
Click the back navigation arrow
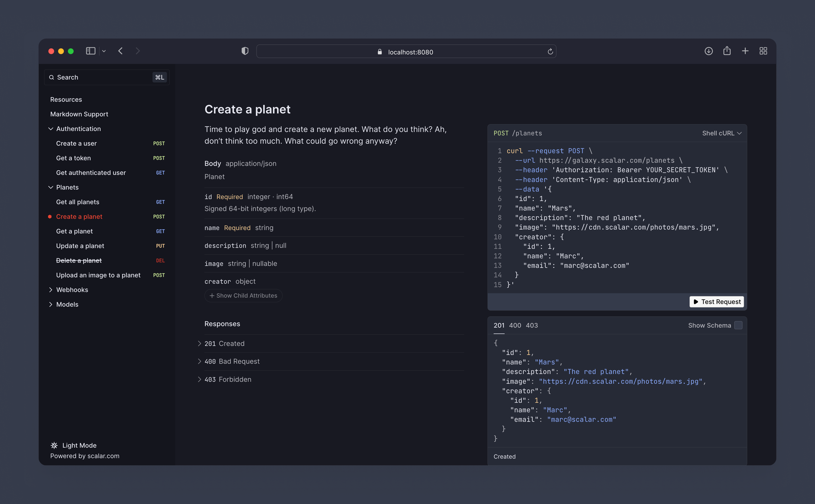121,51
